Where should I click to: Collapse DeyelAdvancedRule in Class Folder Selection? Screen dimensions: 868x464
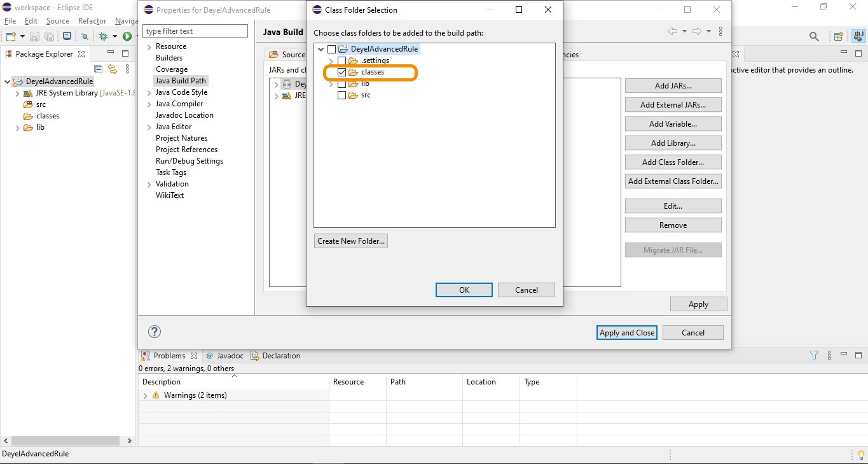[x=320, y=49]
